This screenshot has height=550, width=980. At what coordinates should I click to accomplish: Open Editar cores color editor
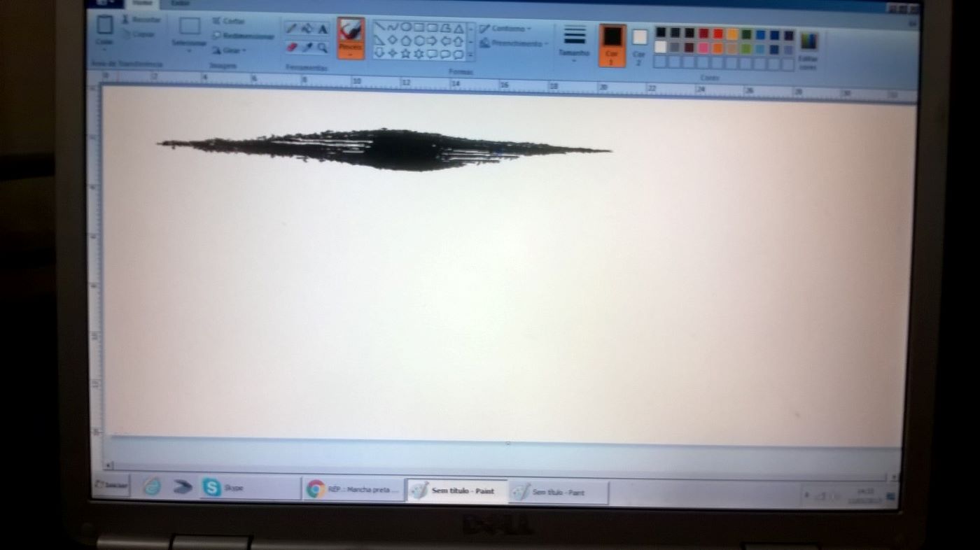(x=808, y=51)
